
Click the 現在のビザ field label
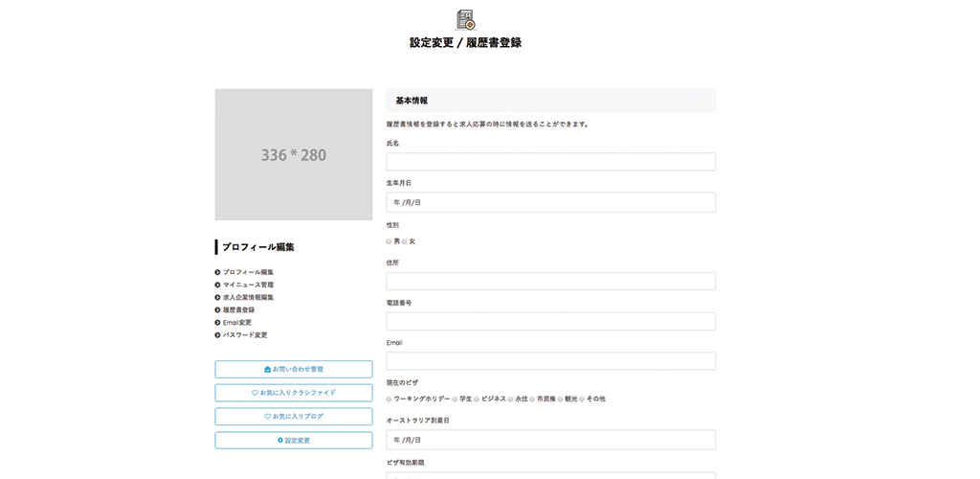coord(403,382)
